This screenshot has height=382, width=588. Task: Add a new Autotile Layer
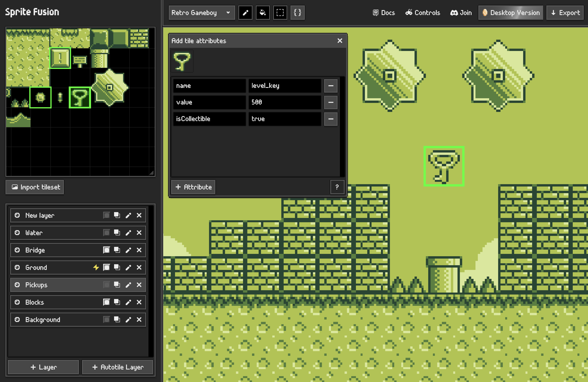point(118,367)
